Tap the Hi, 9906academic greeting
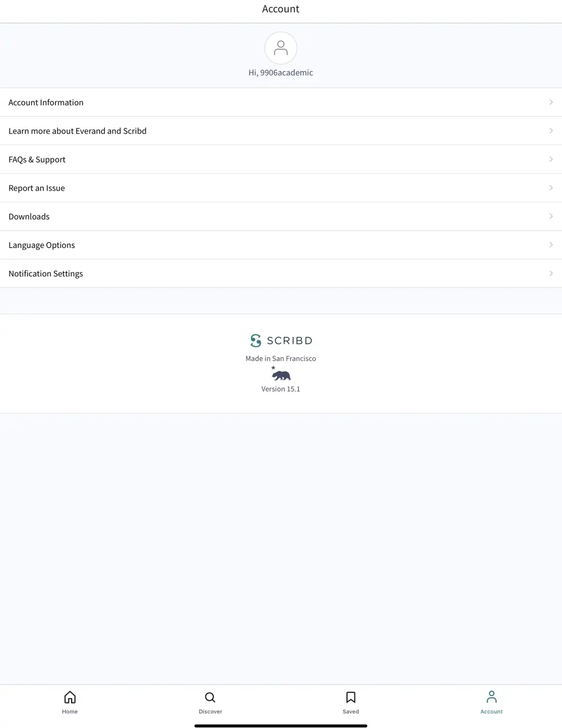This screenshot has width=562, height=728. tap(280, 73)
